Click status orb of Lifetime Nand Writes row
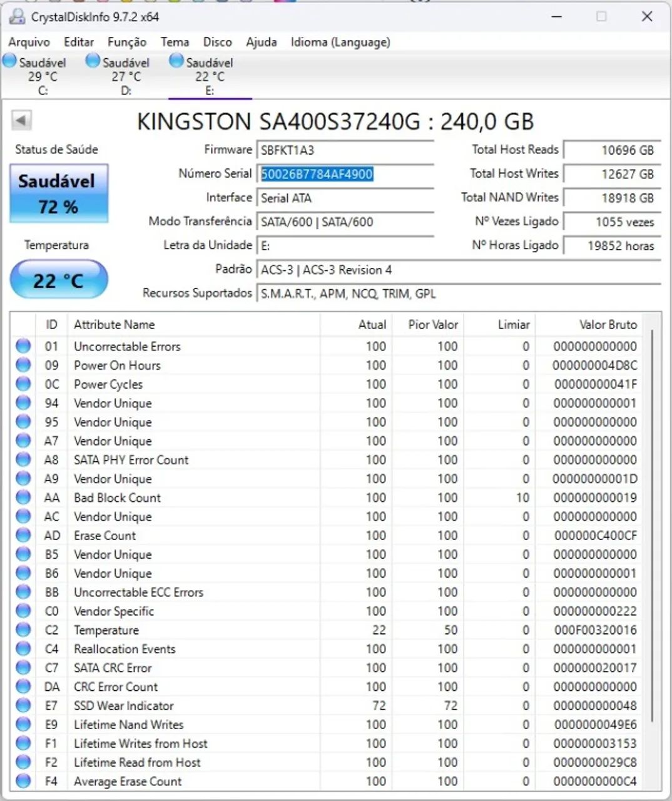The height and width of the screenshot is (801, 672). pyautogui.click(x=23, y=724)
